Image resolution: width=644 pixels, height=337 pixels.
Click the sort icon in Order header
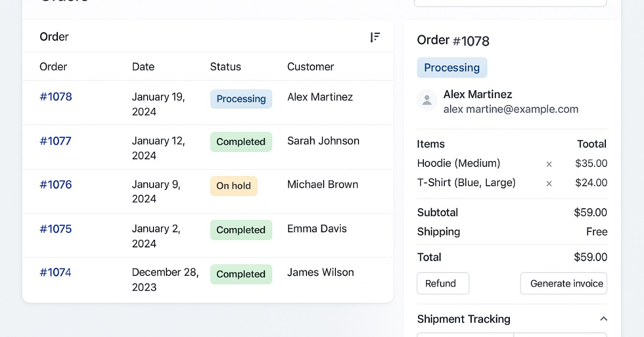(x=375, y=37)
